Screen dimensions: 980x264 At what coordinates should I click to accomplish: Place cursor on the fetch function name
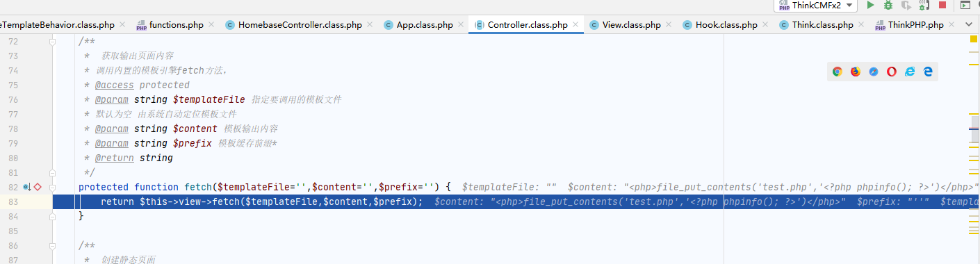(198, 187)
